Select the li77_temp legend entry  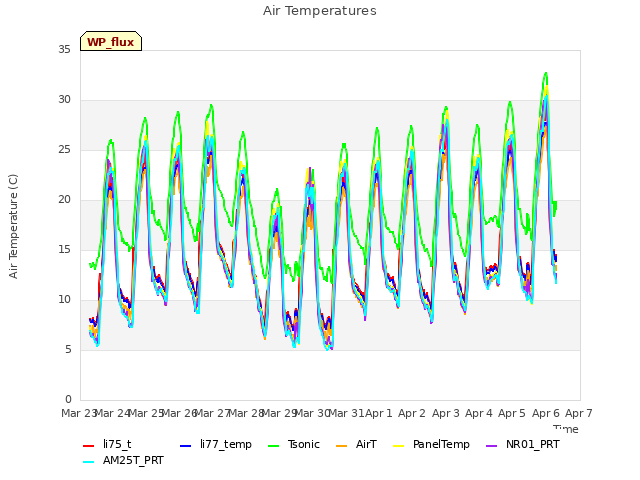pos(216,444)
